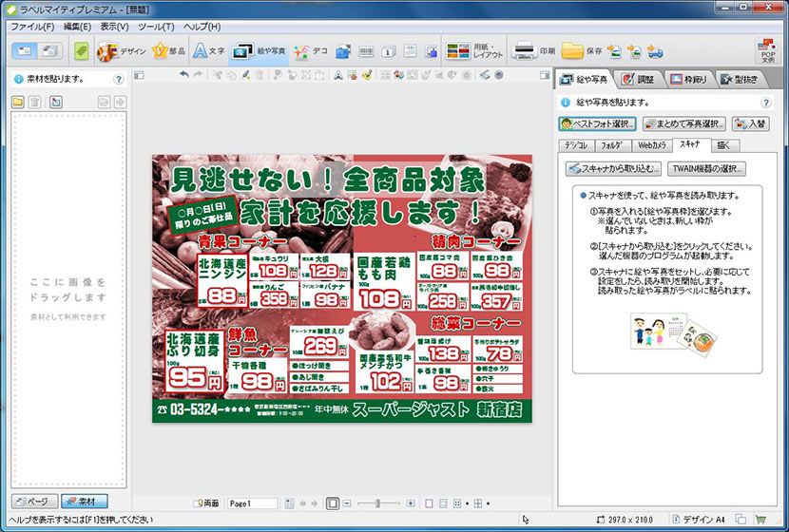Select the Webカメラ sub-tab
789x532 pixels.
click(x=651, y=144)
